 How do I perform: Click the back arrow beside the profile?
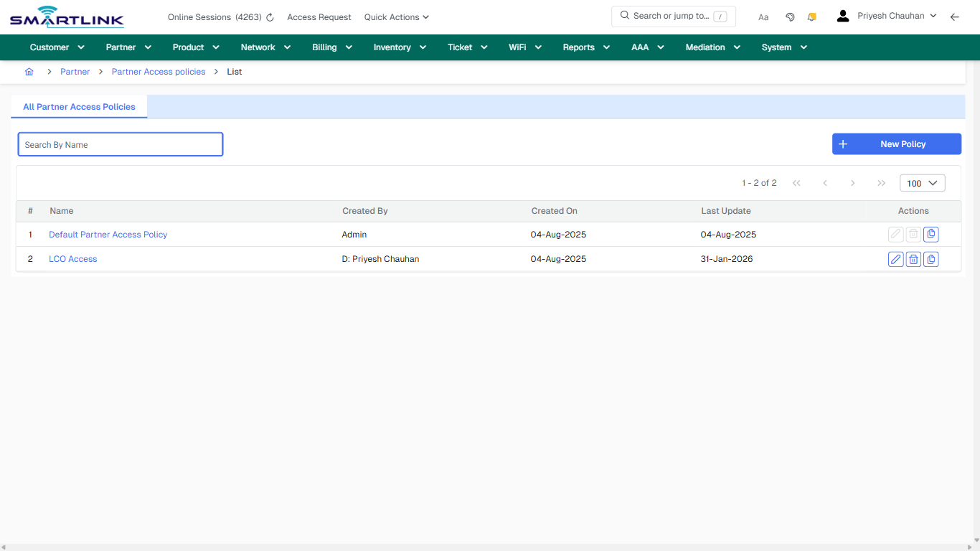pos(955,17)
